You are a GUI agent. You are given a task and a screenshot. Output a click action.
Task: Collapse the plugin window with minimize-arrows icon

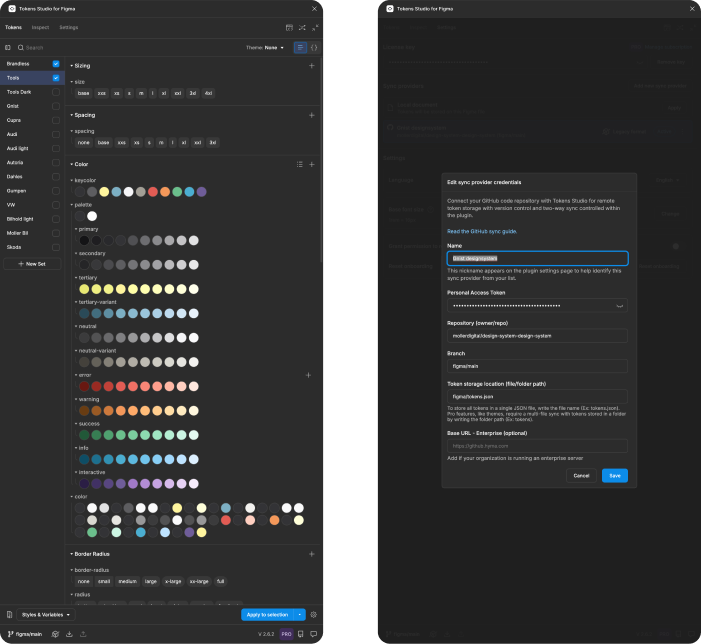point(315,28)
